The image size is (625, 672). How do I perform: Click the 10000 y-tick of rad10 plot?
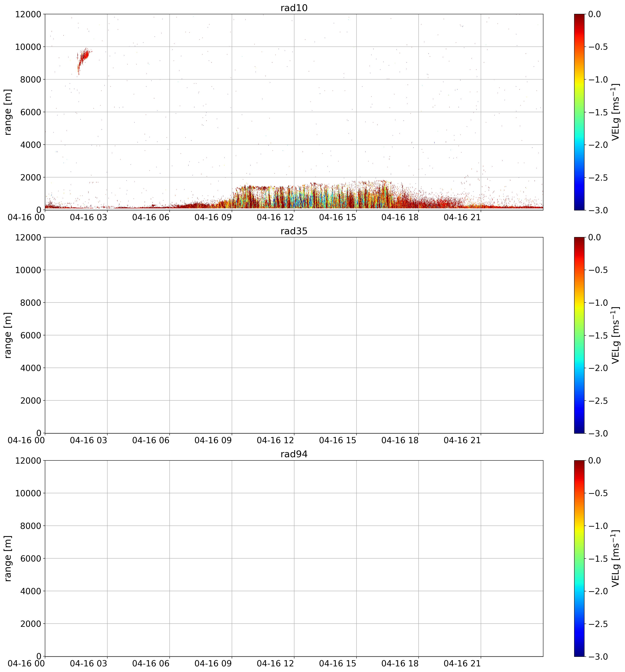point(28,47)
